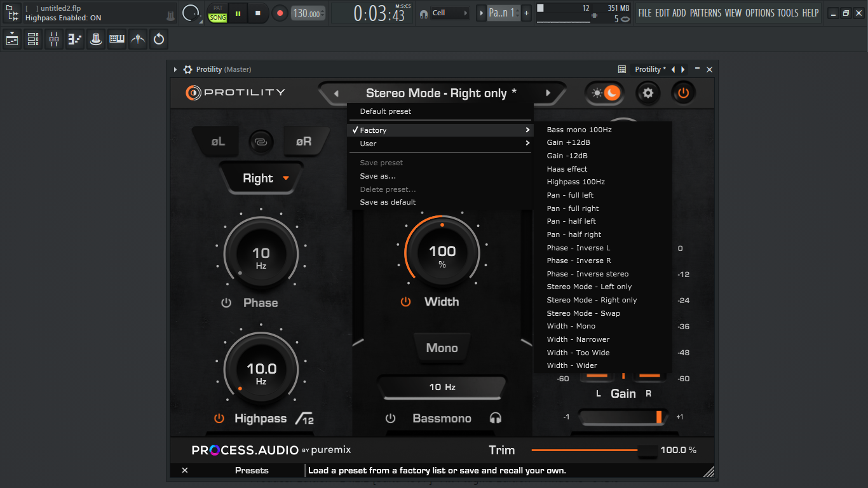The image size is (868, 488).
Task: Click the stereo link icon between phase buttons
Action: pos(261,142)
